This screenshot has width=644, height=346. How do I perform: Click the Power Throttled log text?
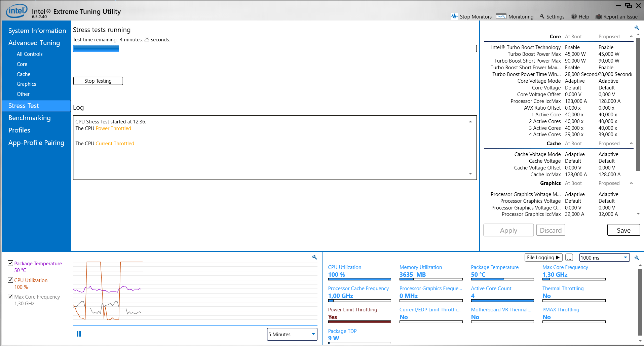click(113, 128)
